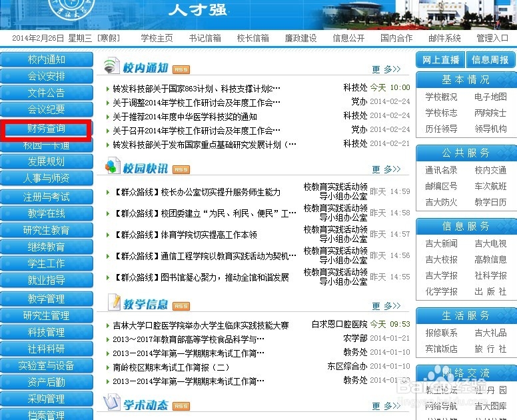Open 化学学报 link
The width and height of the screenshot is (517, 420).
[441, 291]
